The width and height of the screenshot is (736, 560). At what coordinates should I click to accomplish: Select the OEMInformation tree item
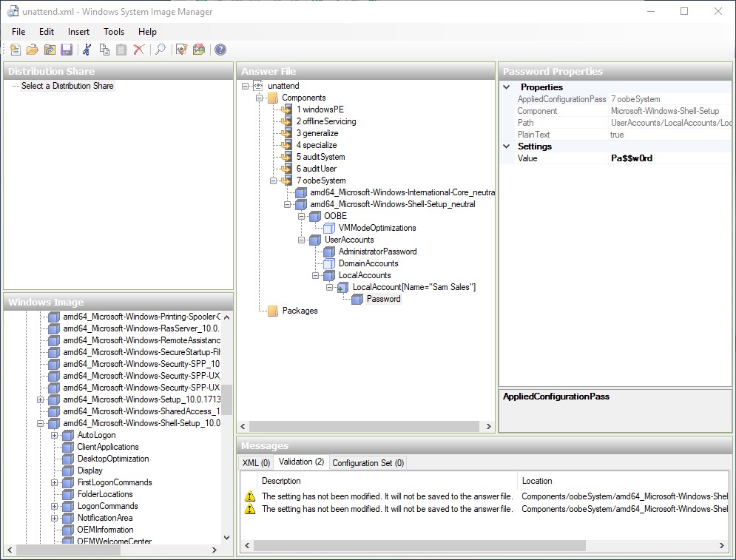(105, 530)
